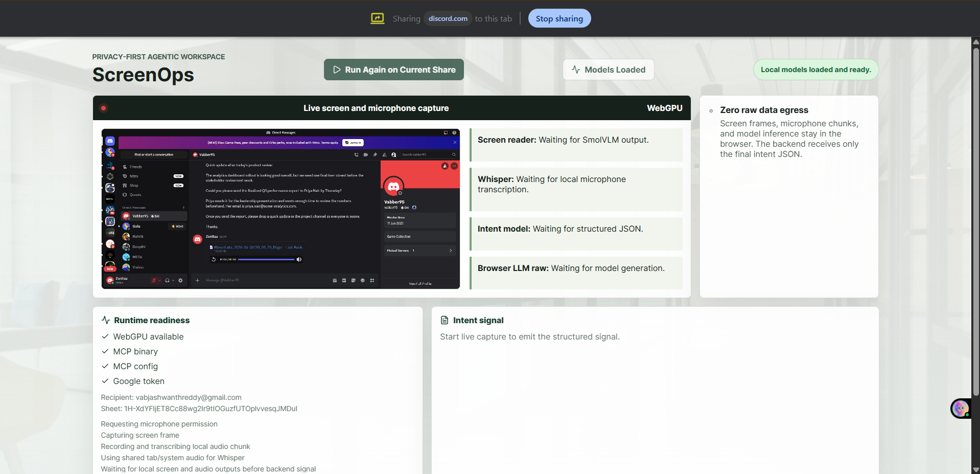Click the scrollbar up arrow
Screen dimensions: 980x474
pos(976,41)
